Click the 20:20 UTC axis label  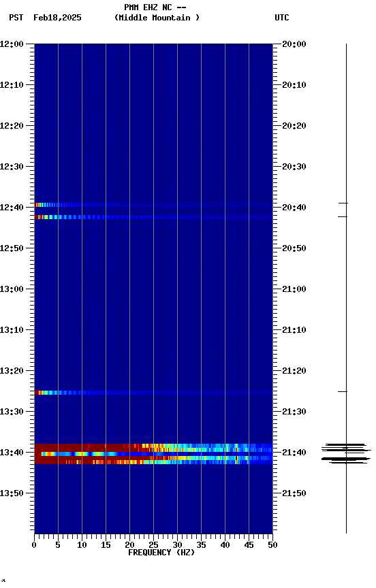tap(294, 126)
